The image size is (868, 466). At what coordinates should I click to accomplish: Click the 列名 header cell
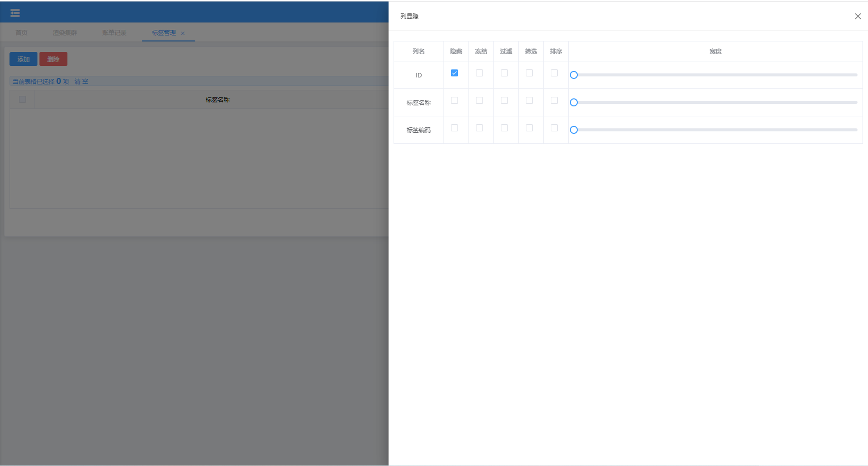point(419,51)
